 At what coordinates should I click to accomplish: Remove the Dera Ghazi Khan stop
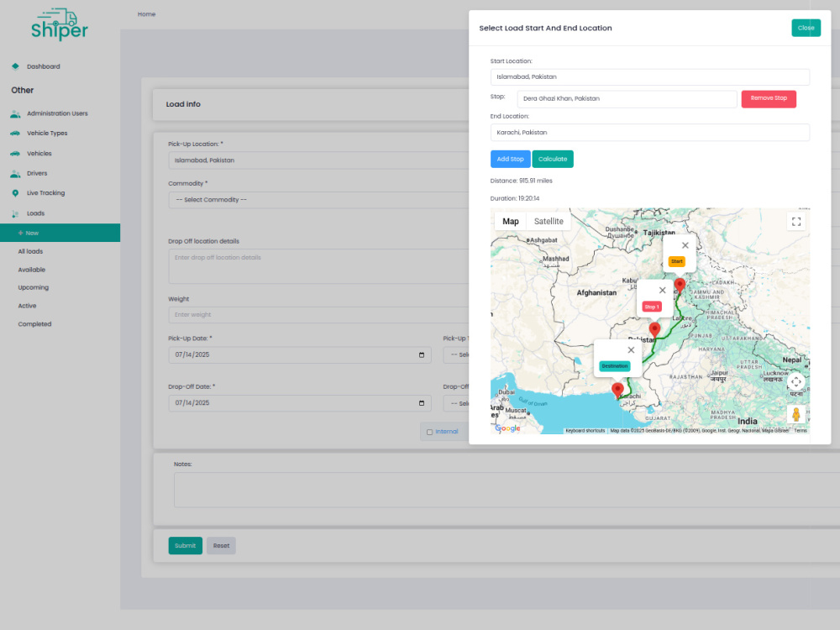(x=769, y=98)
